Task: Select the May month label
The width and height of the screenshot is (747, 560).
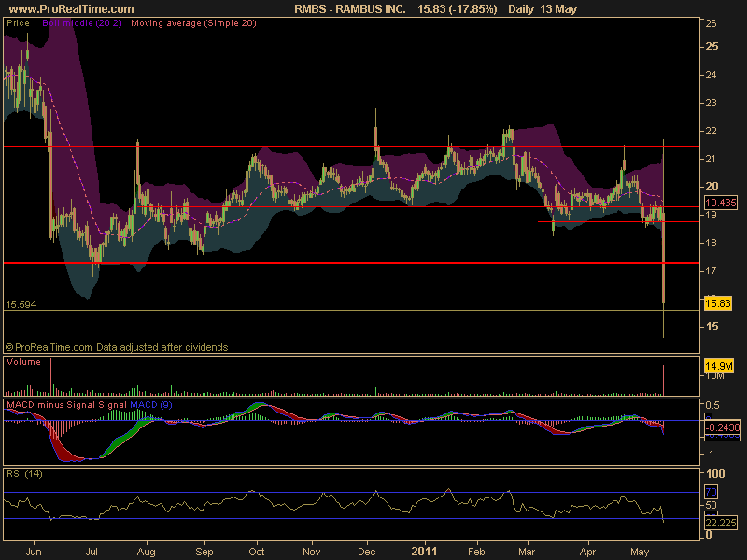Action: click(640, 552)
